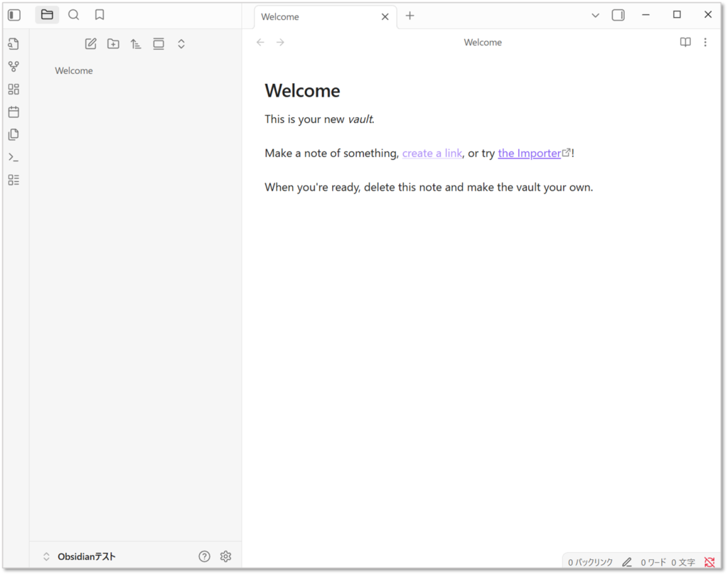Click the insert template ribbon icon

coord(14,134)
